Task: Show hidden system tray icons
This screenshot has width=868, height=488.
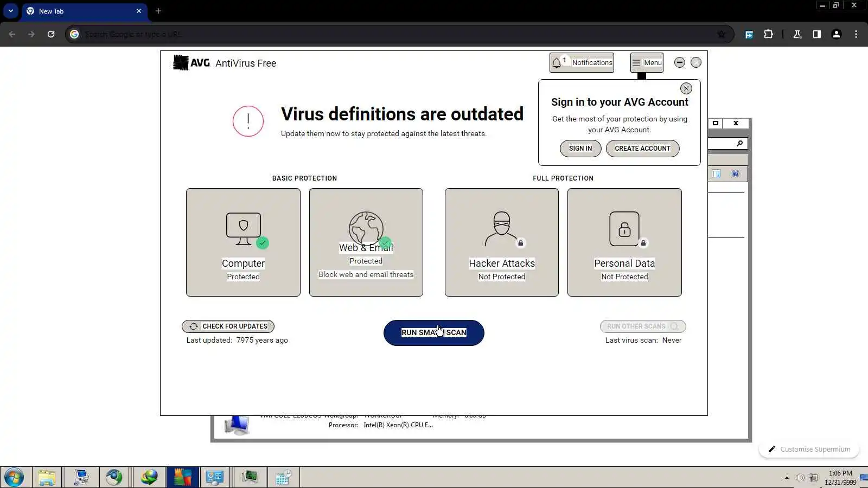Action: click(787, 478)
